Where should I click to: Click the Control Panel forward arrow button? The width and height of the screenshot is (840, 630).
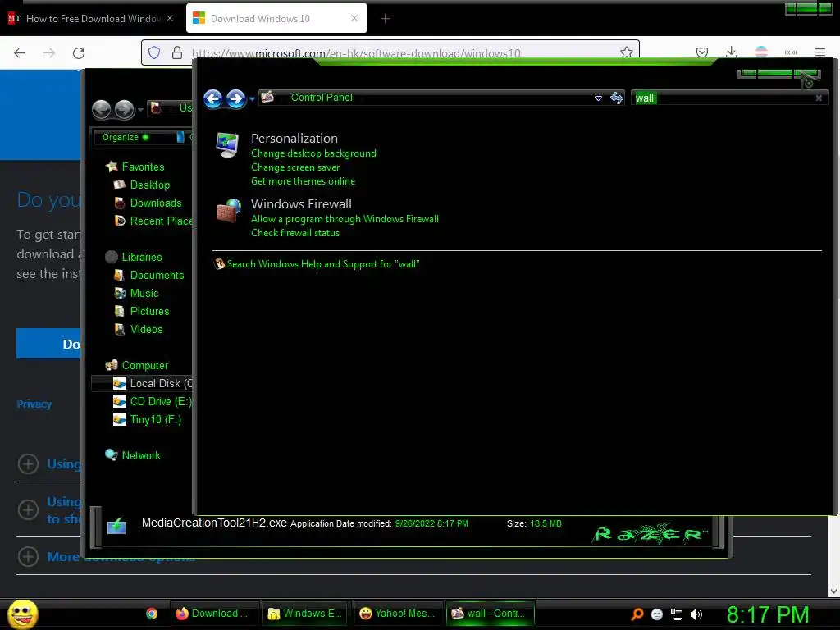(235, 98)
